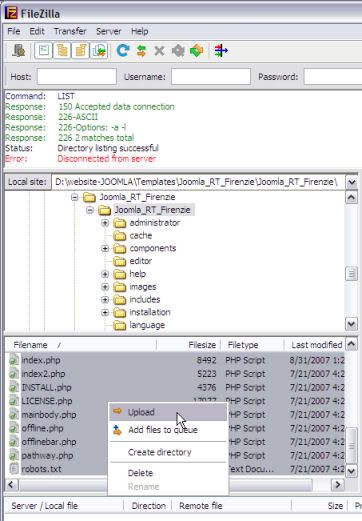The image size is (362, 521).
Task: Select the language folder in tree
Action: point(147,325)
